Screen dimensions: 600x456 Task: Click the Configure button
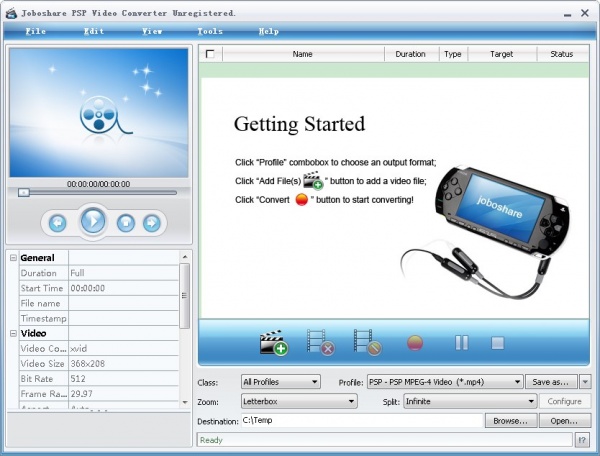pyautogui.click(x=564, y=401)
